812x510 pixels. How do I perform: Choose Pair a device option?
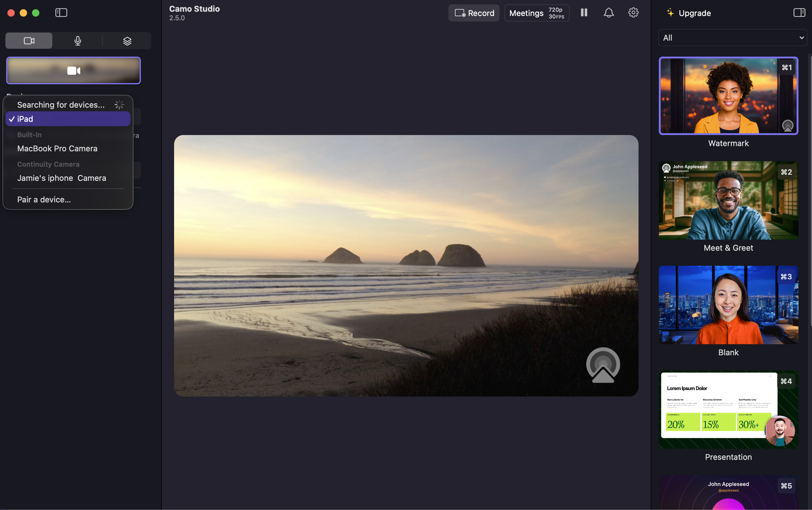(44, 200)
